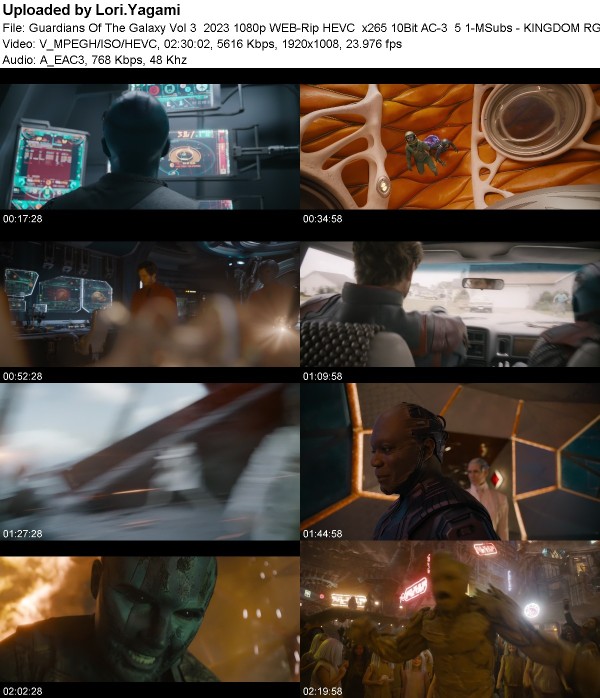Click the 01:27:28 timestamp label

[x=23, y=533]
